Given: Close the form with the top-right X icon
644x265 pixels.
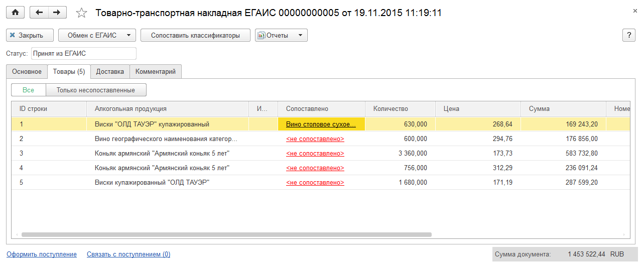Looking at the screenshot, I should 635,11.
